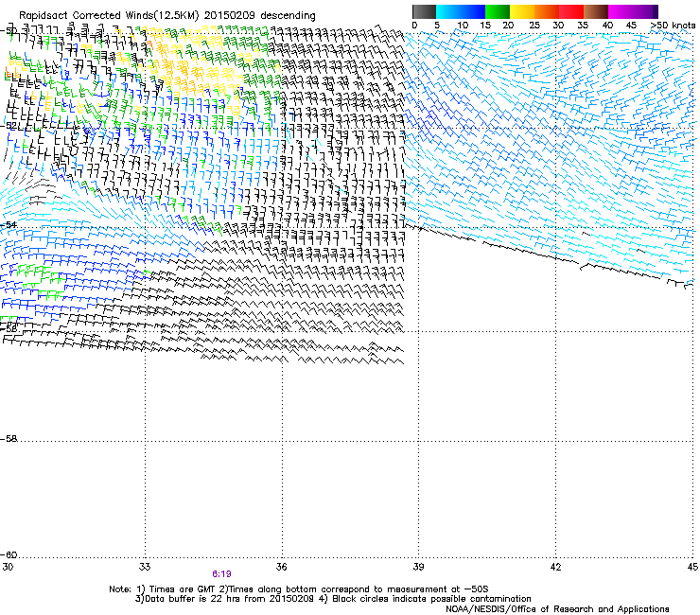Screen dimensions: 700x615
Task: Click the longitude label '45'
Action: coord(692,567)
